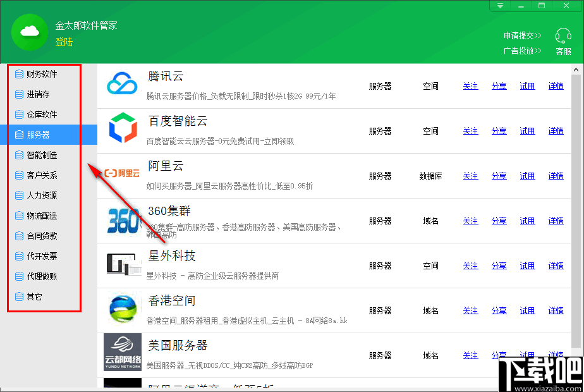This screenshot has height=392, width=584.
Task: Click the list scrollbar up arrow
Action: point(576,70)
